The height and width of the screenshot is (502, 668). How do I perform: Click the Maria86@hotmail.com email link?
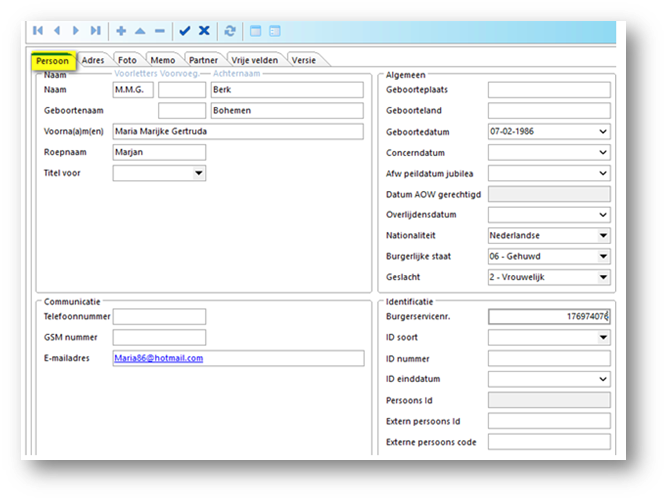(158, 358)
